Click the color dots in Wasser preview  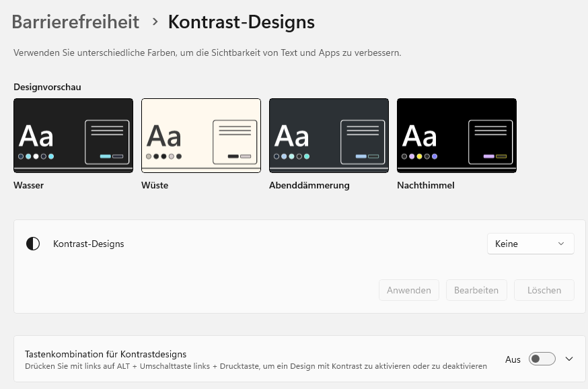(x=36, y=156)
